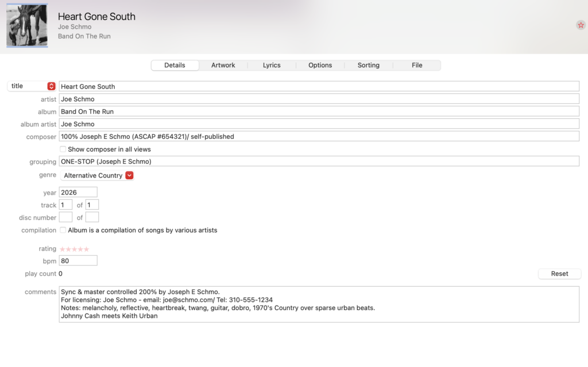Click inside the comments text area

319,304
